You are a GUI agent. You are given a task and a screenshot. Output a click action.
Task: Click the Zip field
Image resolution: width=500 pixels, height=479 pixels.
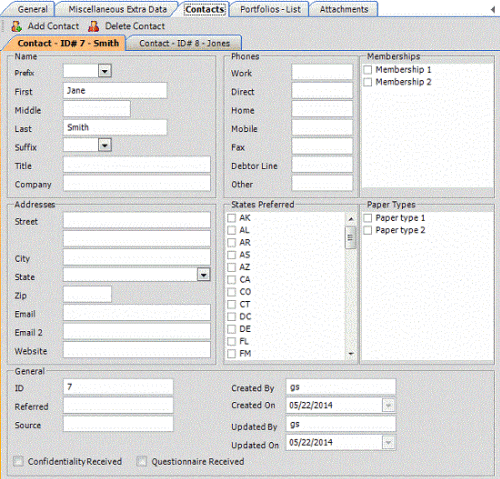tap(87, 294)
